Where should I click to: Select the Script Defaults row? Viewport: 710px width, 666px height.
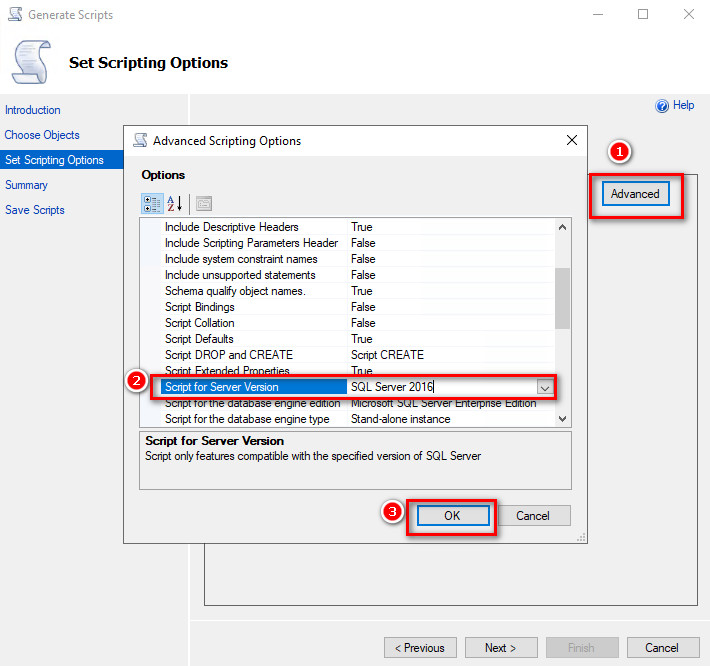click(x=358, y=339)
